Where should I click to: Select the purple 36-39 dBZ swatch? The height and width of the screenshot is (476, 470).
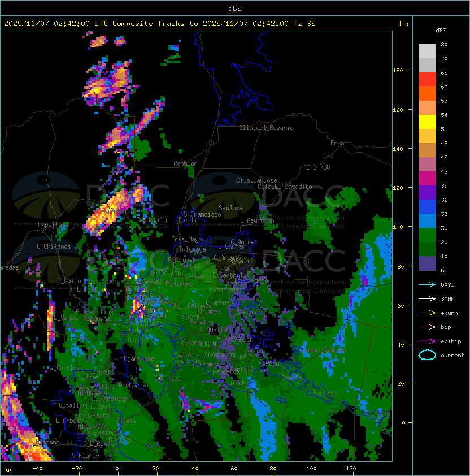427,192
